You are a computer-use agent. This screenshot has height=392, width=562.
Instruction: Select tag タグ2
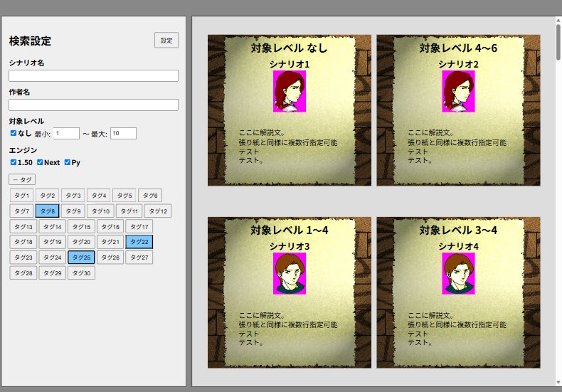48,196
